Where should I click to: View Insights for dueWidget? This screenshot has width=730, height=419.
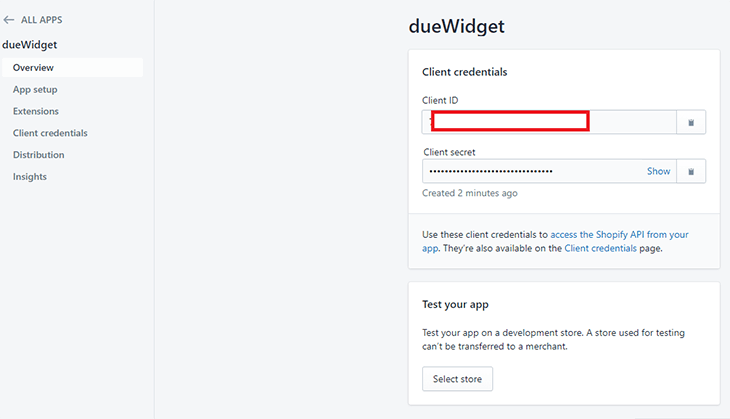point(30,176)
